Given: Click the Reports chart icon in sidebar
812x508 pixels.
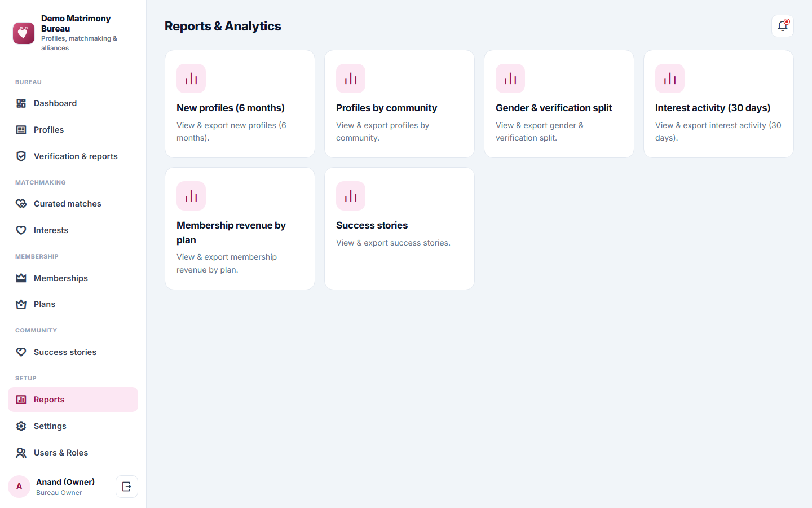Looking at the screenshot, I should [x=21, y=400].
